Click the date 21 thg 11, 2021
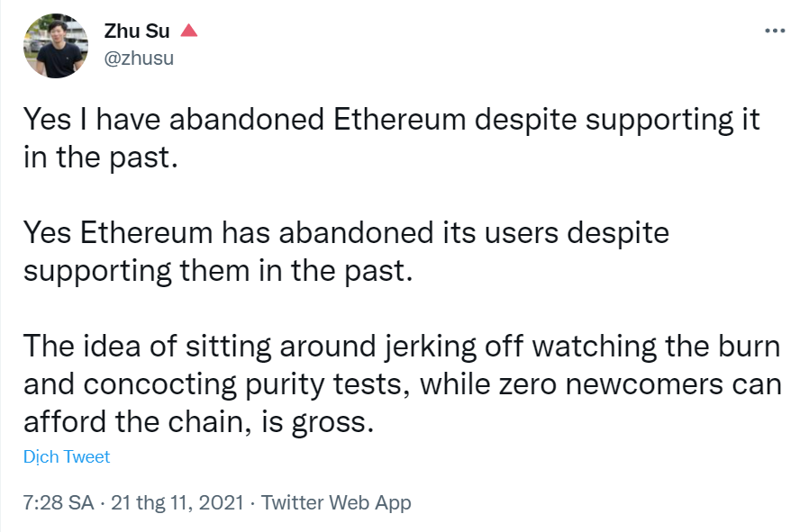Image resolution: width=809 pixels, height=532 pixels. click(x=177, y=503)
